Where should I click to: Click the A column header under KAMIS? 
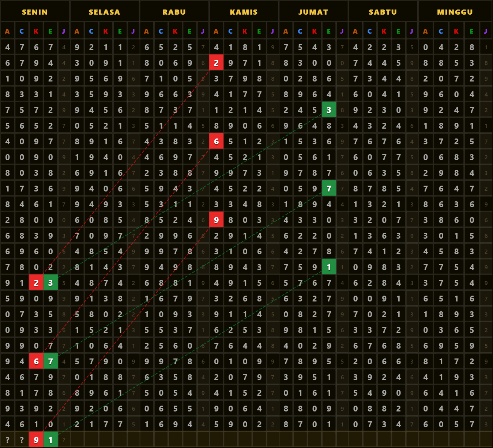tap(216, 31)
